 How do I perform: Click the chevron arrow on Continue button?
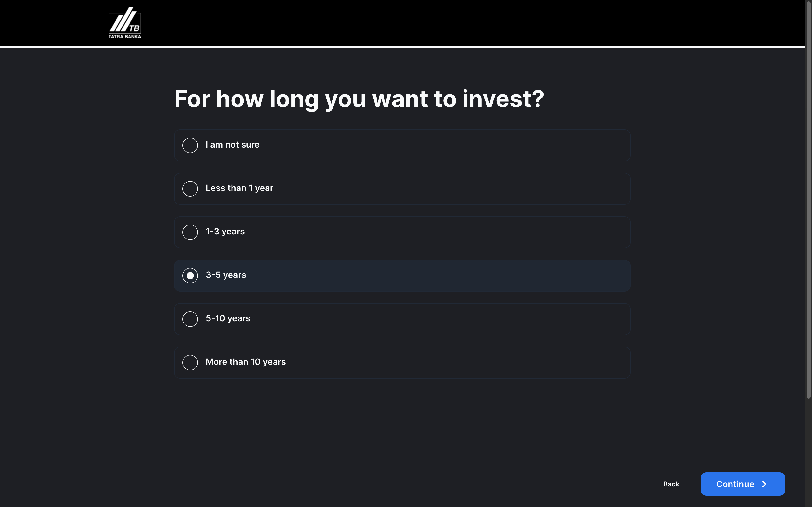click(x=764, y=484)
